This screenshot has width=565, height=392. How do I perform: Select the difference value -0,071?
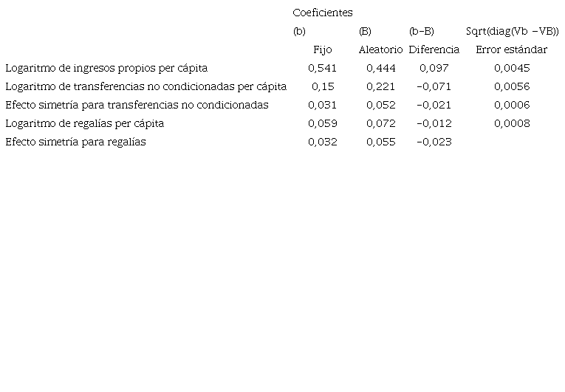pos(434,86)
